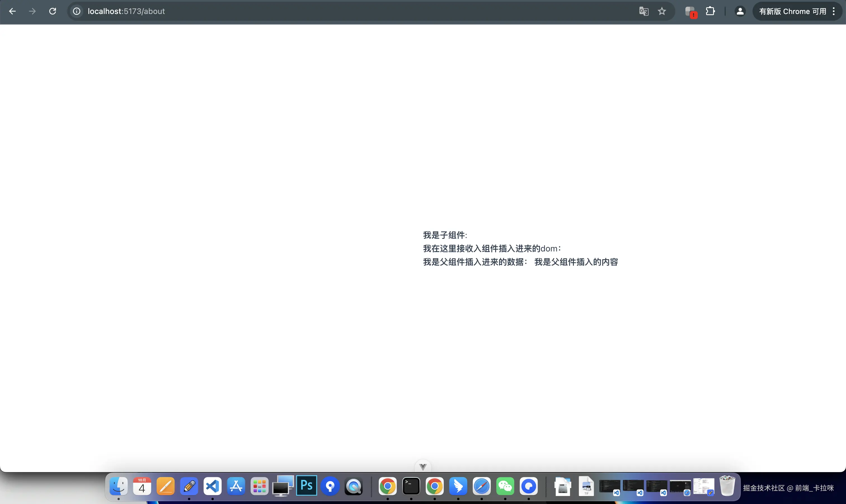Viewport: 846px width, 504px height.
Task: View site information icon in address bar
Action: [77, 11]
